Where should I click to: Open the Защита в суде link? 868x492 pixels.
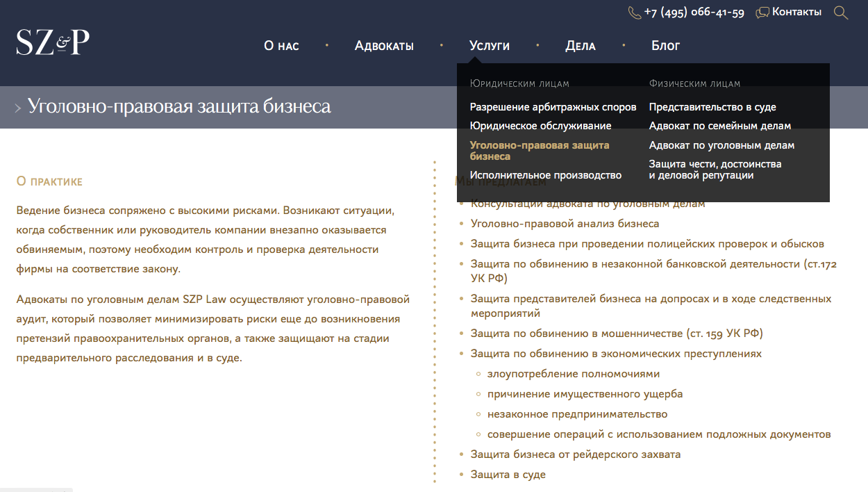click(508, 475)
